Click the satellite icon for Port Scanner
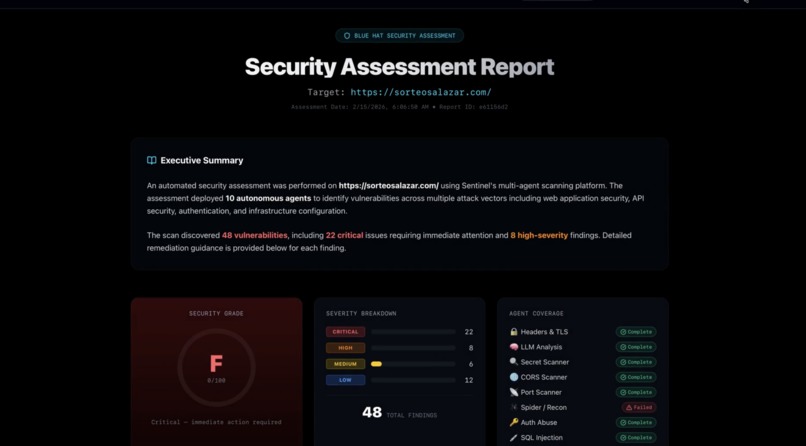Image resolution: width=806 pixels, height=446 pixels. tap(514, 392)
